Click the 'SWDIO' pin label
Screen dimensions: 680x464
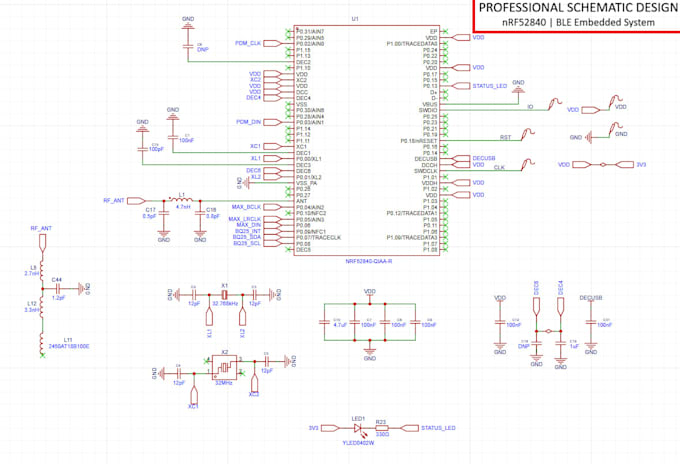click(428, 111)
